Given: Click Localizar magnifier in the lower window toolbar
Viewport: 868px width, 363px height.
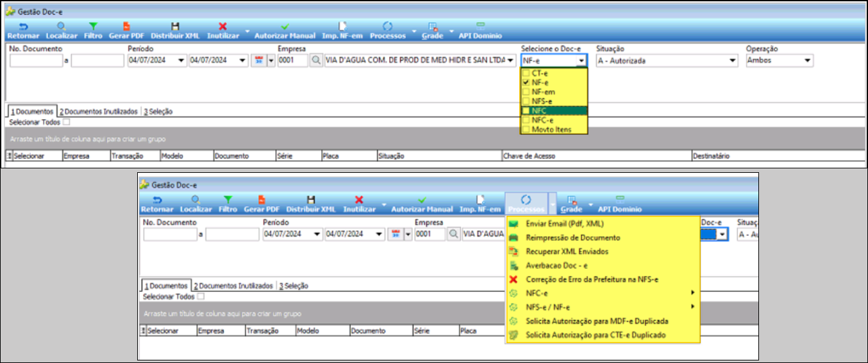Looking at the screenshot, I should (196, 200).
